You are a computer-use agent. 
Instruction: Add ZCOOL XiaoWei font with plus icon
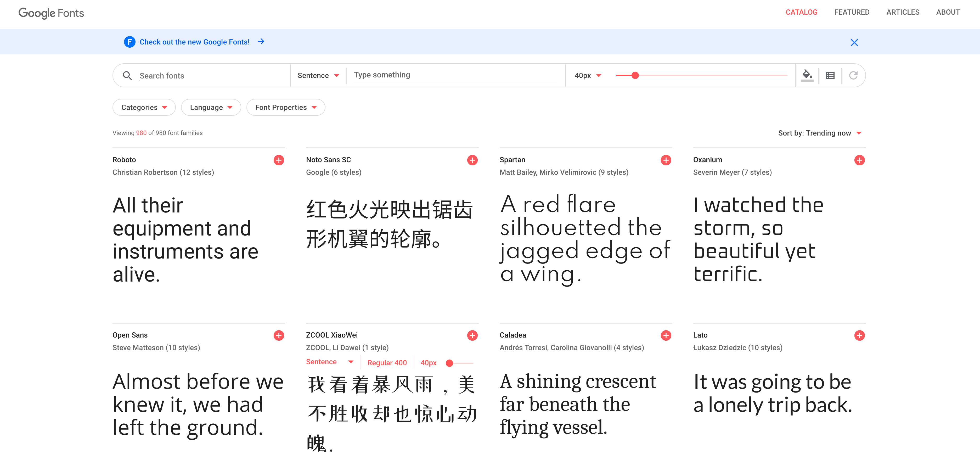[472, 335]
